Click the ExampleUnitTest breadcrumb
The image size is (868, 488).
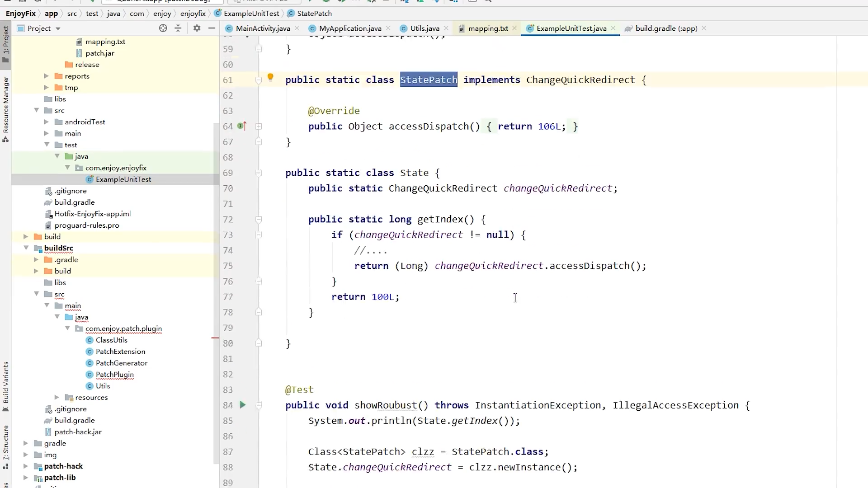(x=251, y=14)
